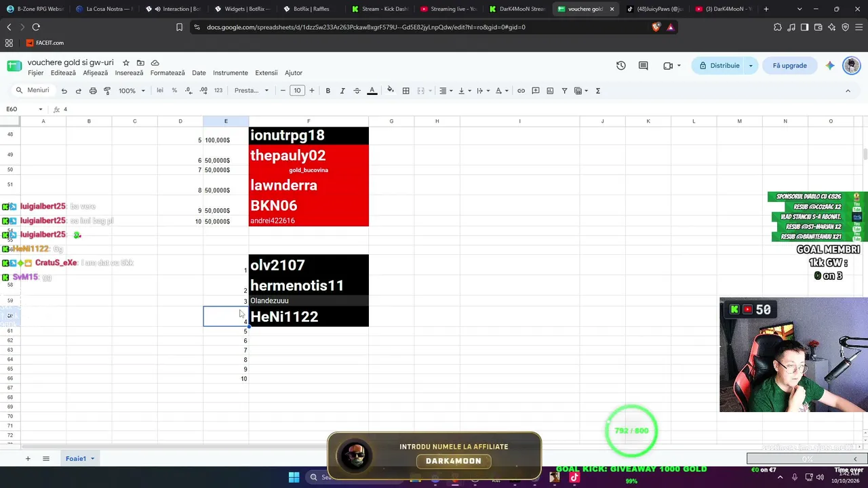The image size is (868, 488).
Task: Insert a chart from the toolbar
Action: (550, 91)
